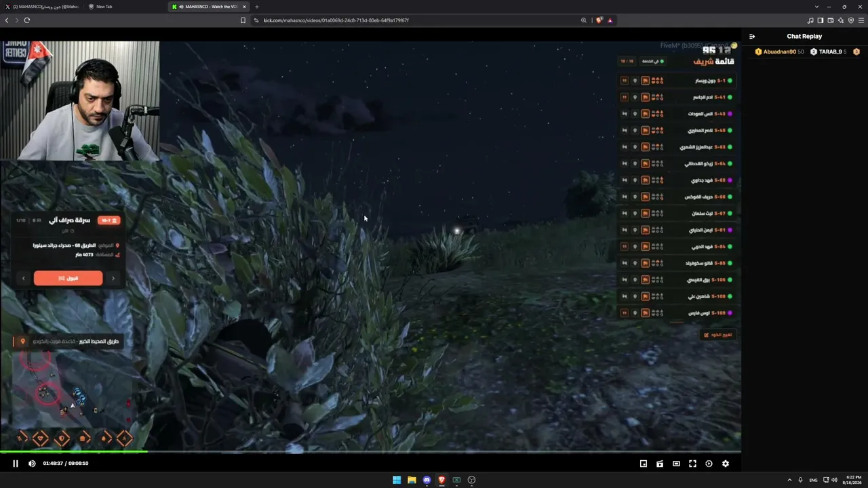The height and width of the screenshot is (488, 868).
Task: Open the browser main menu
Action: [861, 20]
